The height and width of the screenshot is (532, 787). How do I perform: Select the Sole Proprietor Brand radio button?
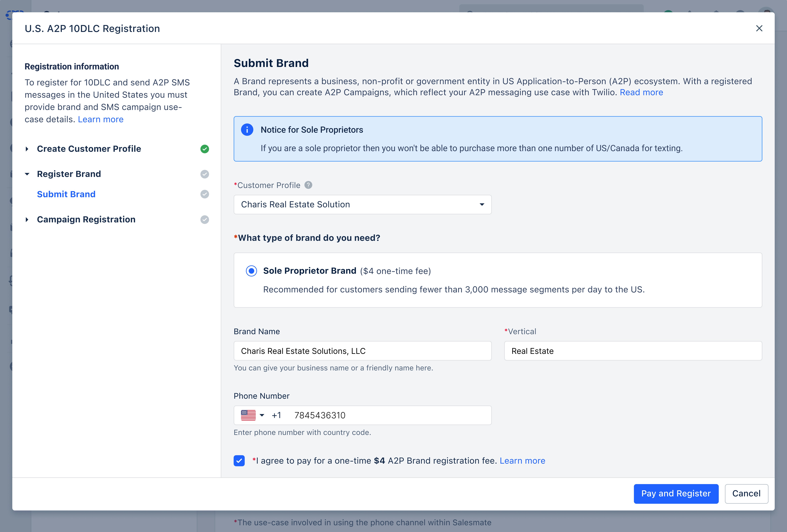click(x=251, y=271)
